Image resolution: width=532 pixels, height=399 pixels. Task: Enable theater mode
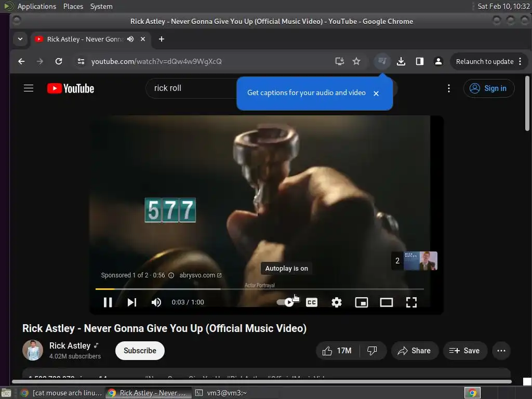386,302
